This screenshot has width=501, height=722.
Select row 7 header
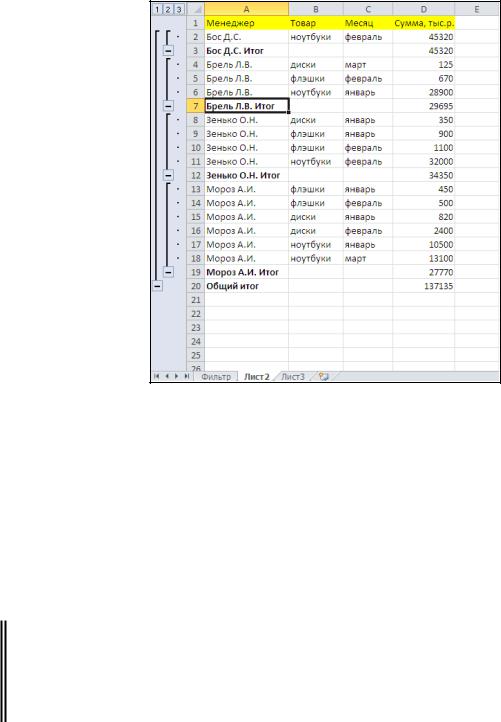195,106
